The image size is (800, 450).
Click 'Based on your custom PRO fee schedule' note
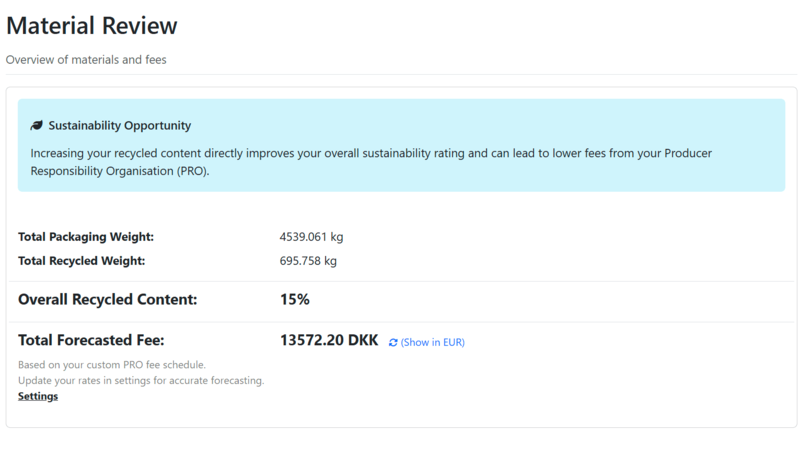(x=112, y=365)
